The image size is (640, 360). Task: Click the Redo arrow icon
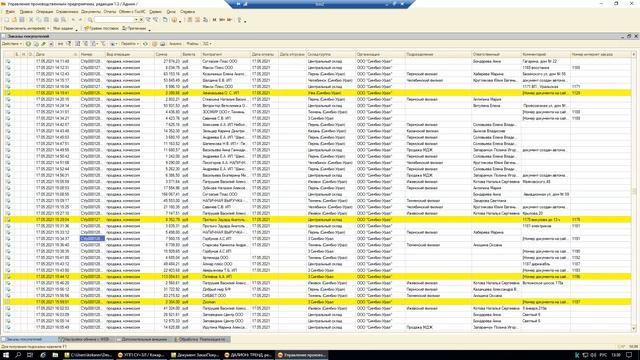pos(80,20)
